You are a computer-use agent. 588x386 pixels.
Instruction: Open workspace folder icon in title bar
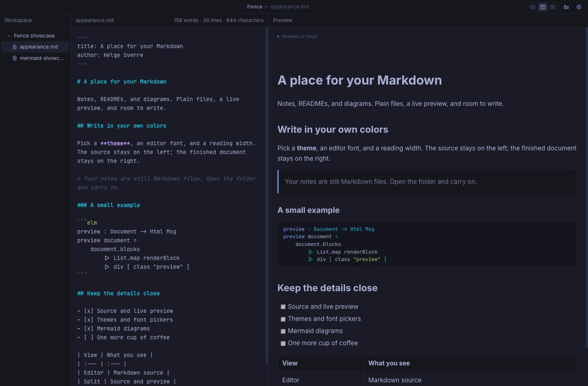coord(566,7)
